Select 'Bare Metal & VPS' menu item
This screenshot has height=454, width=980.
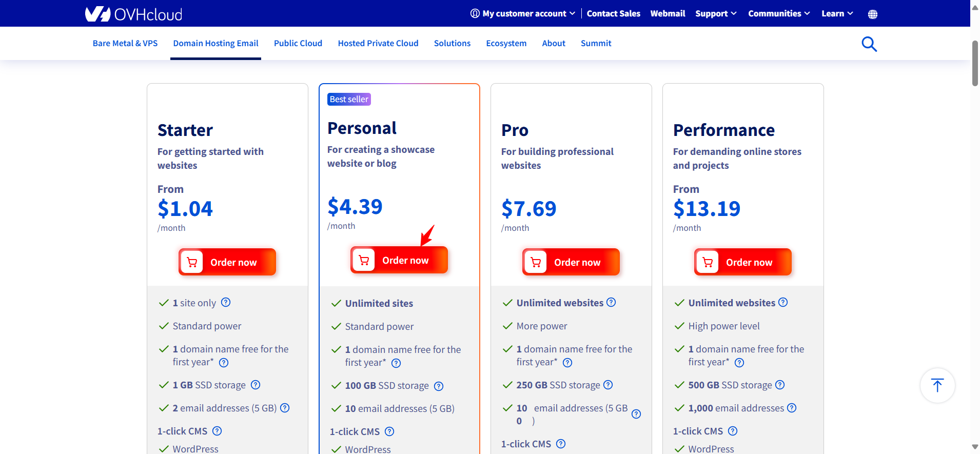click(x=125, y=44)
